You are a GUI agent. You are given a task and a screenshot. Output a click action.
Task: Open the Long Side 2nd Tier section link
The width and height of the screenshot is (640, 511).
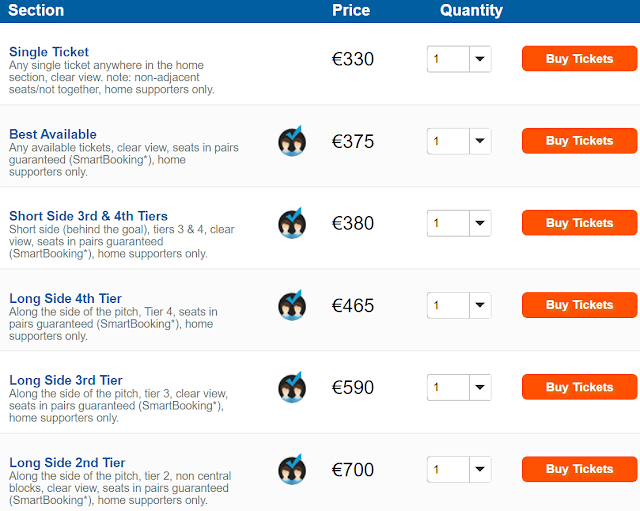pyautogui.click(x=67, y=463)
